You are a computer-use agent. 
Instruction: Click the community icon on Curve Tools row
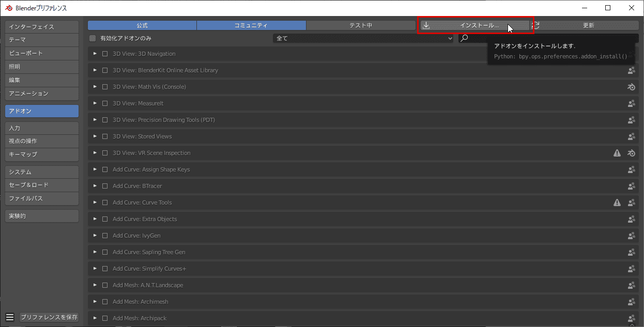coord(631,203)
